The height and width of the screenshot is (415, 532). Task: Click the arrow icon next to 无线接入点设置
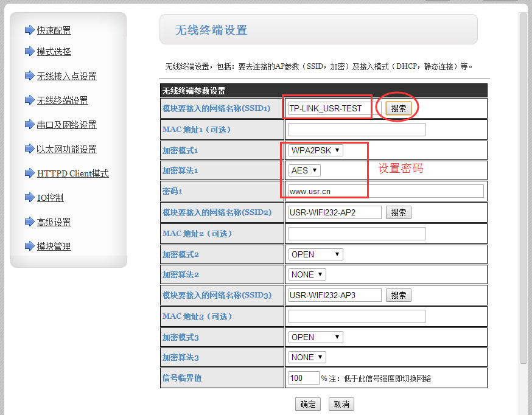click(x=29, y=75)
